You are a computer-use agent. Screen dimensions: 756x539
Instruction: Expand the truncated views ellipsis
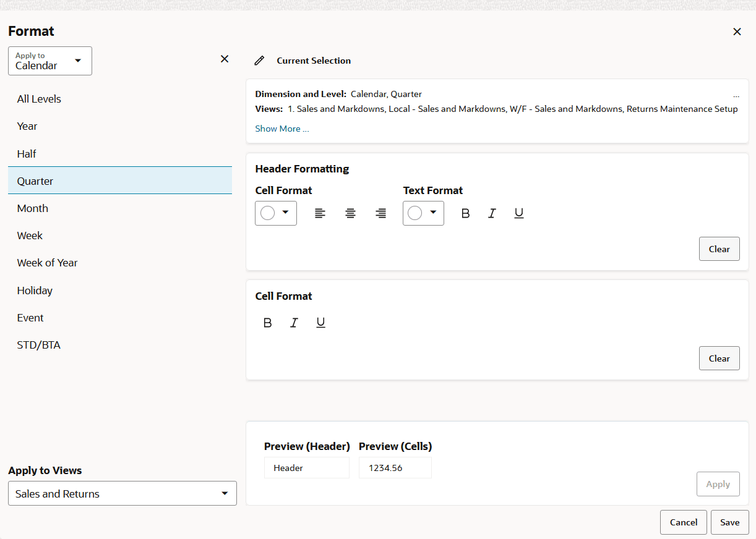click(736, 95)
